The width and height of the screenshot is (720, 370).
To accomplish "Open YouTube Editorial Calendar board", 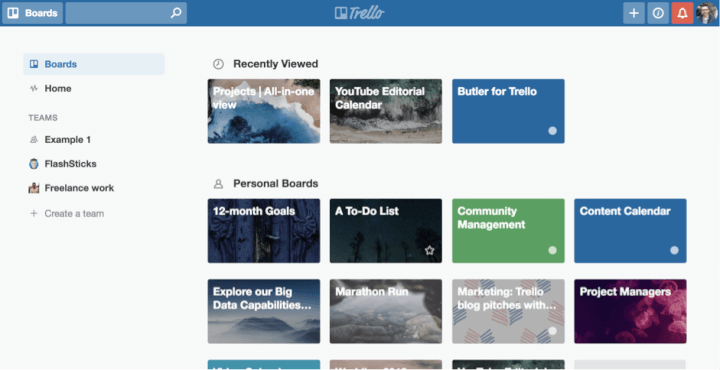I will (386, 111).
